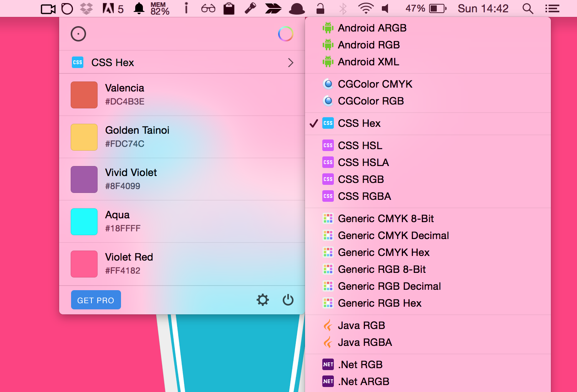Select Android ARGB format
The height and width of the screenshot is (392, 577).
[x=428, y=28]
